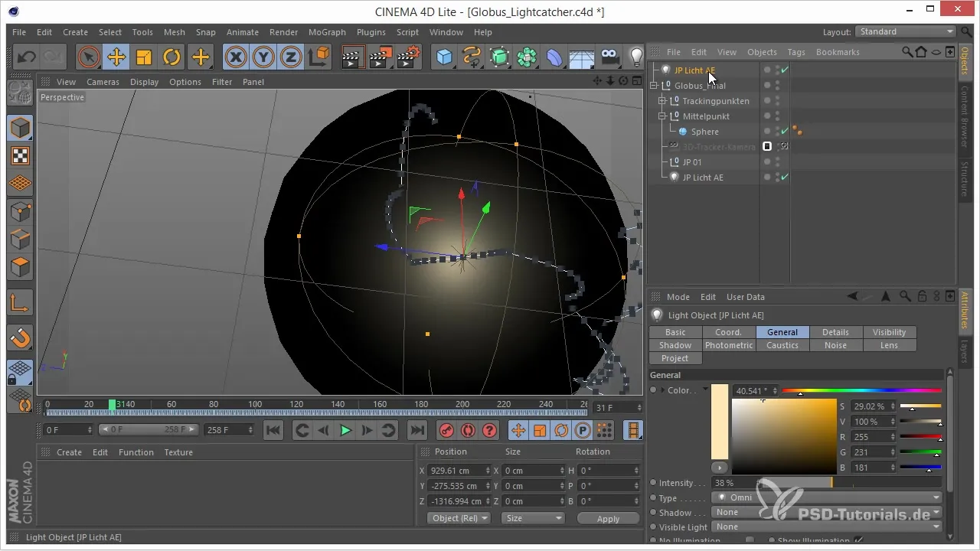This screenshot has width=980, height=551.
Task: Click the Apply button in coordinates
Action: point(608,518)
